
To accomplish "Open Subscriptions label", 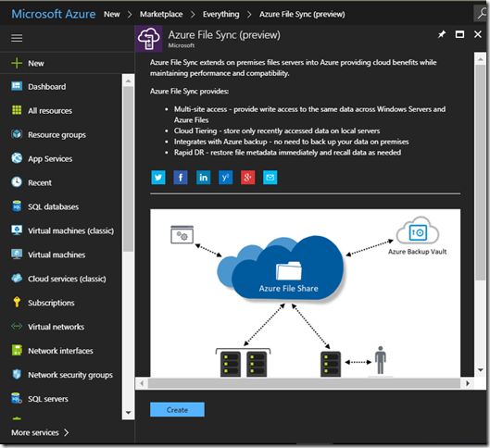I will (51, 303).
